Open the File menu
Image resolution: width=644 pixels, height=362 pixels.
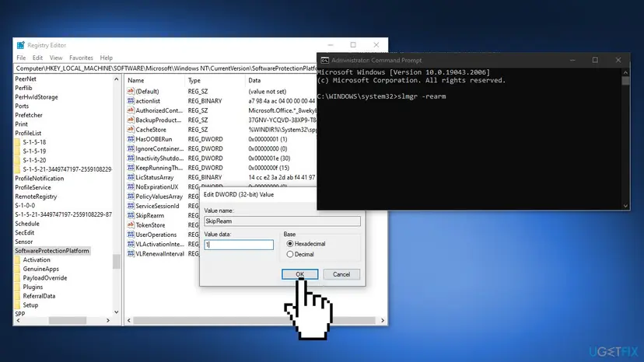point(21,57)
